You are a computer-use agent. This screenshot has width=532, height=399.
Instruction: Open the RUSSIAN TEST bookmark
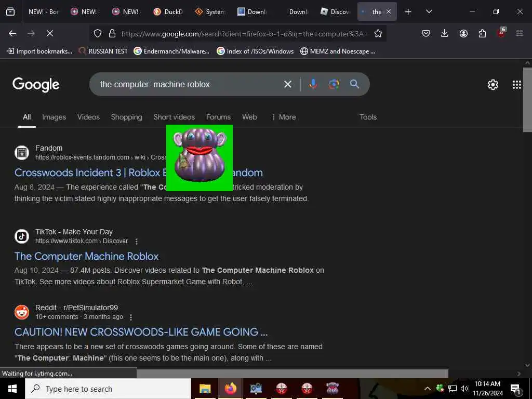pyautogui.click(x=103, y=51)
